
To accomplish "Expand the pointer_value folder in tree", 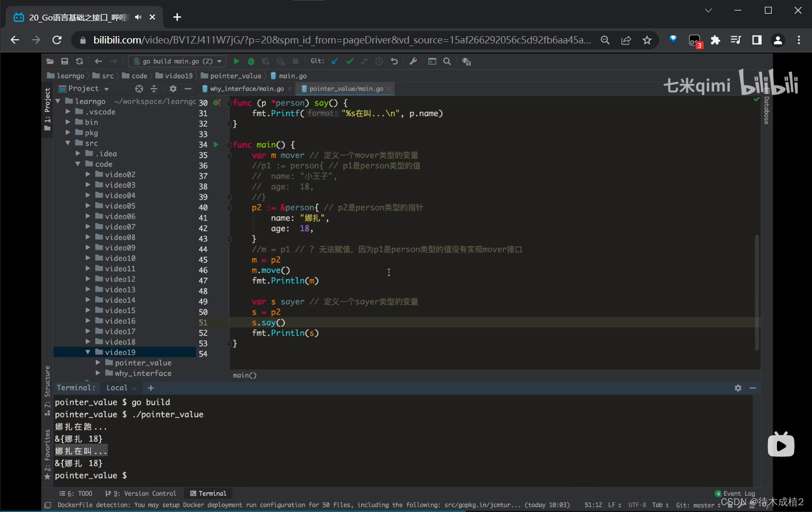I will pos(98,363).
